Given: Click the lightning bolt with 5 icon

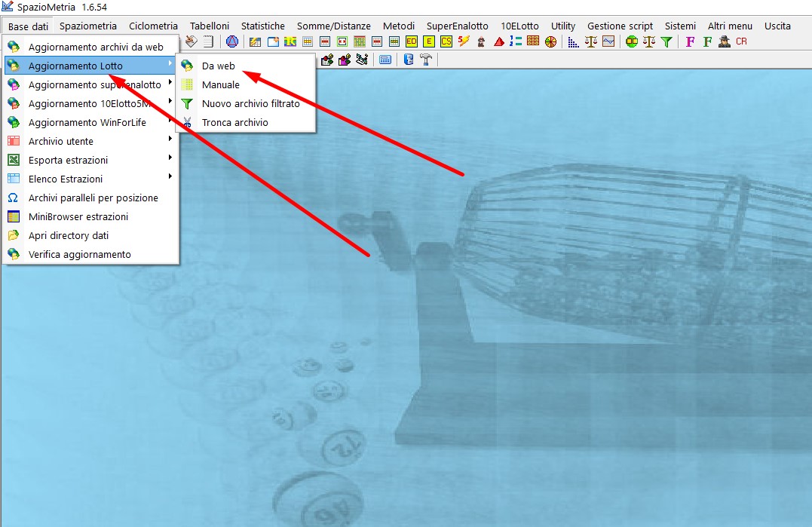Looking at the screenshot, I should click(x=464, y=41).
